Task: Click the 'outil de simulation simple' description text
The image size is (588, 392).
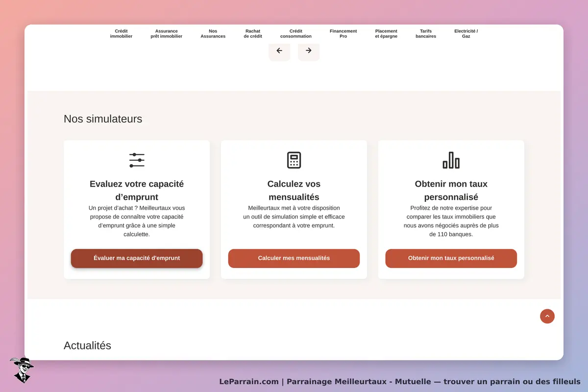Action: 294,217
